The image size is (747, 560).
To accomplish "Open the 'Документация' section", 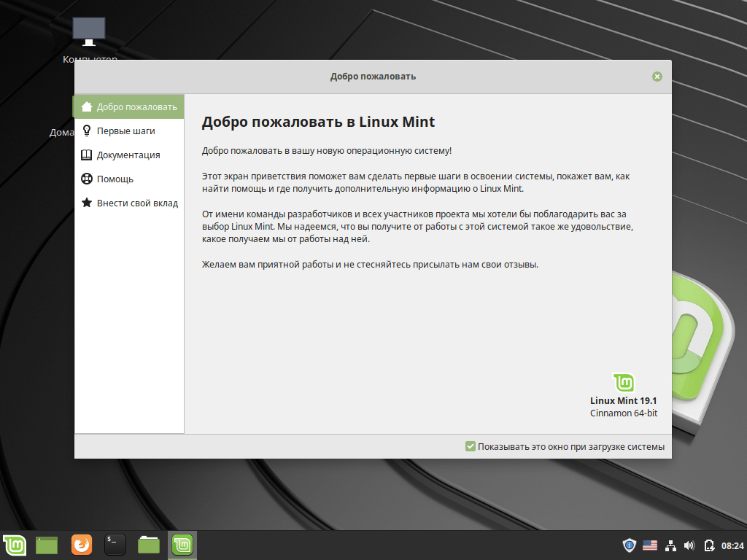I will pos(128,155).
